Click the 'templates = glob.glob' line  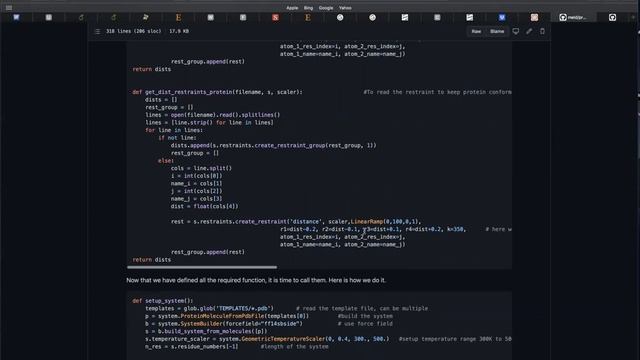click(x=209, y=309)
